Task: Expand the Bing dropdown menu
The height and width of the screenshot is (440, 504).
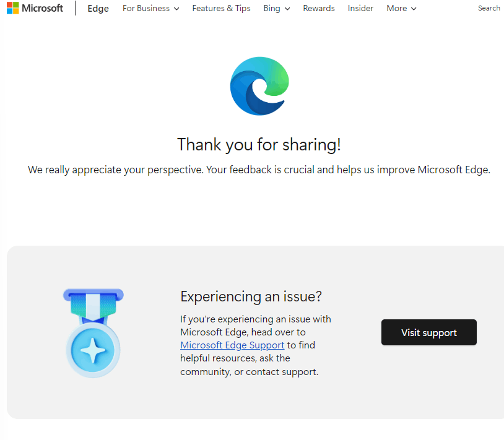Action: click(276, 8)
